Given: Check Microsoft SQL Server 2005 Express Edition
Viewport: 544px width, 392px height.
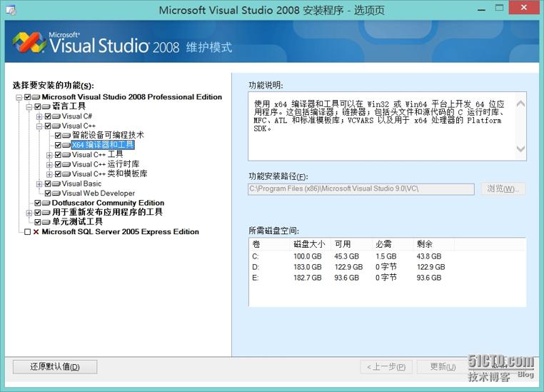Looking at the screenshot, I should pyautogui.click(x=27, y=232).
